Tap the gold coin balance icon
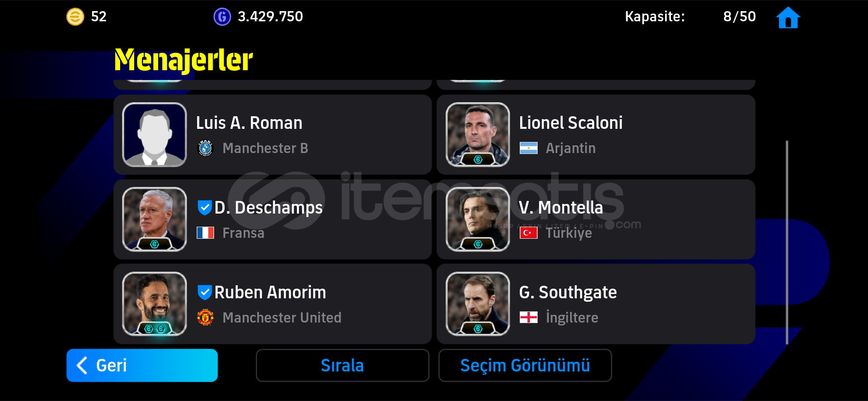The image size is (868, 401). coord(75,17)
